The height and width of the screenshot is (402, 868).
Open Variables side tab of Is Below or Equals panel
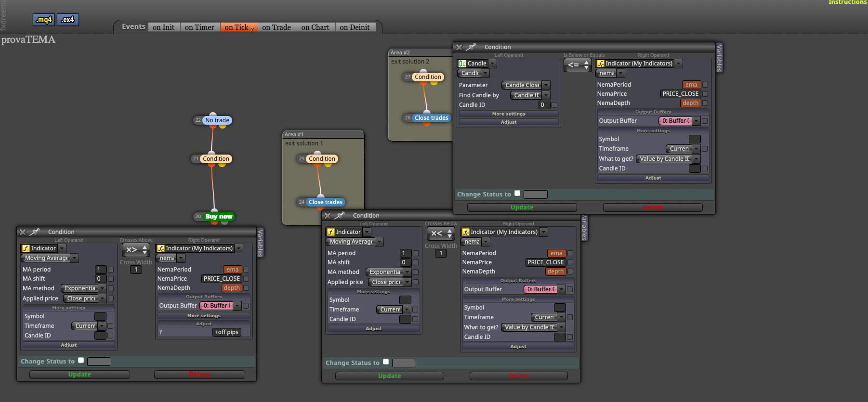tap(719, 58)
